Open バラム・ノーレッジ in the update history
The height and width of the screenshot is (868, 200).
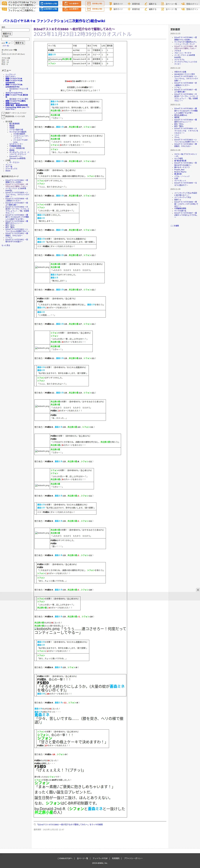[x=182, y=176]
